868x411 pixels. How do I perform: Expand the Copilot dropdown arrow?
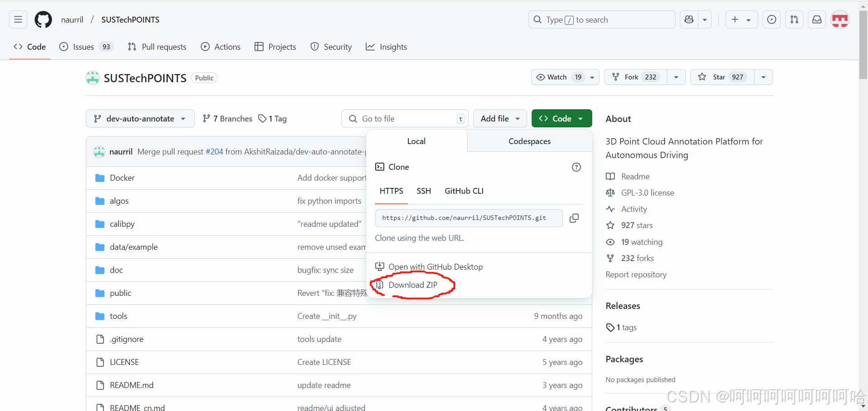pos(705,19)
